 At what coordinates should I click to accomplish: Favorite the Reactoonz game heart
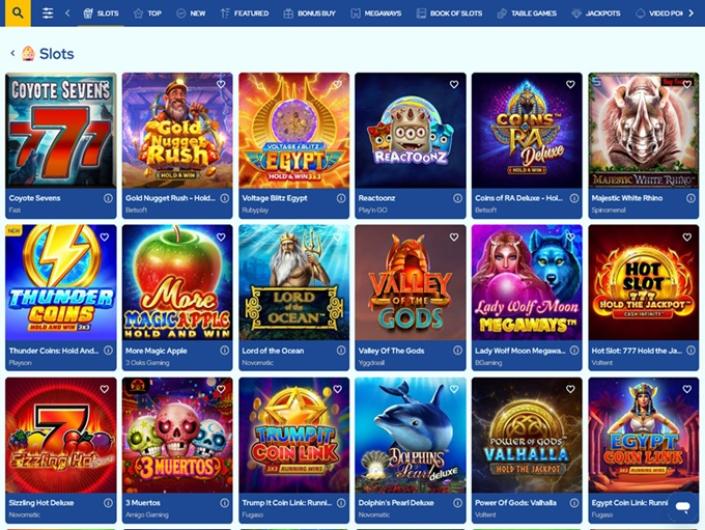[x=454, y=84]
